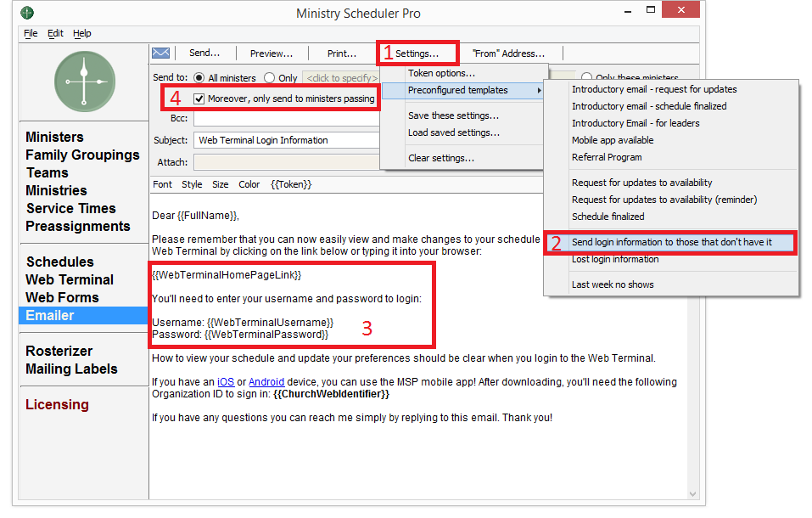
Task: Select the All ministers radio button
Action: [x=199, y=78]
